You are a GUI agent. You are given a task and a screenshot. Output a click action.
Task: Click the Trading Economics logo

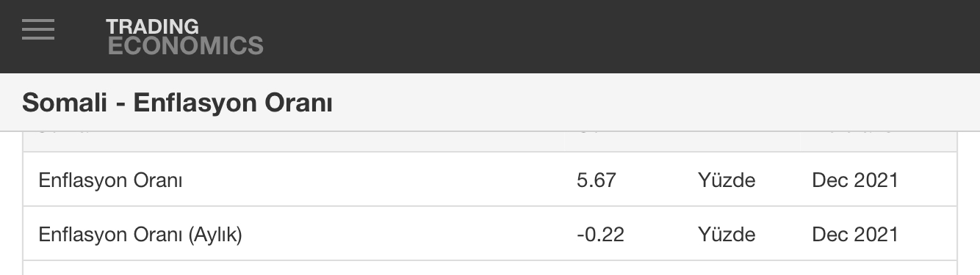[184, 37]
